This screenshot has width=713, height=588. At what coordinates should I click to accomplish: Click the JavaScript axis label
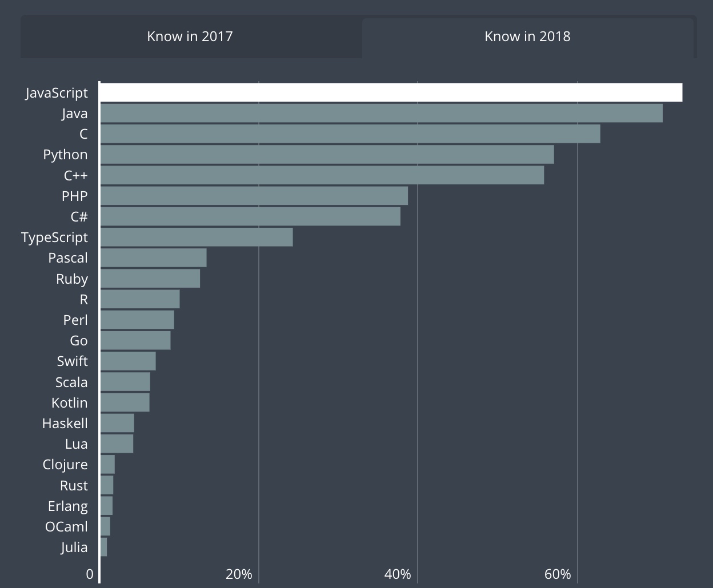(57, 92)
